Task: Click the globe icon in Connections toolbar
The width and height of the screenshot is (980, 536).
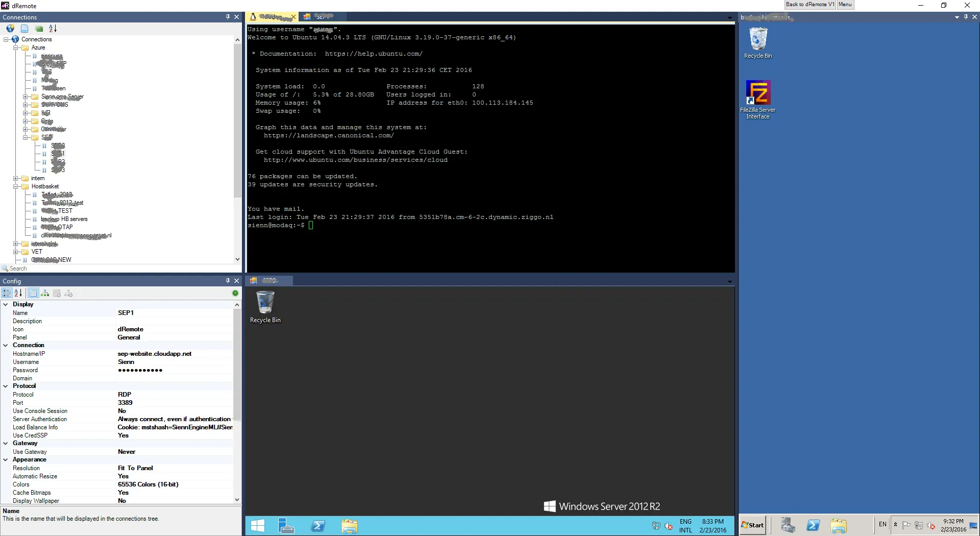Action: [10, 29]
